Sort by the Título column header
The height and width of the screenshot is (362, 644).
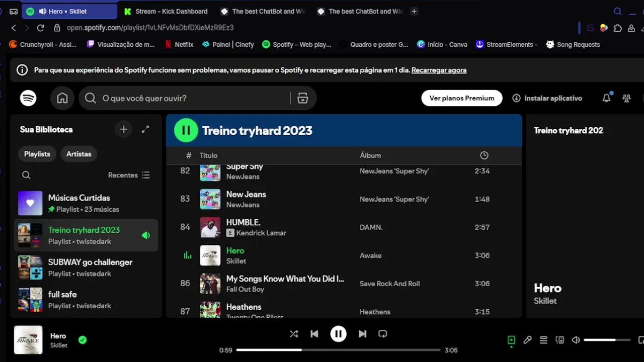point(208,155)
